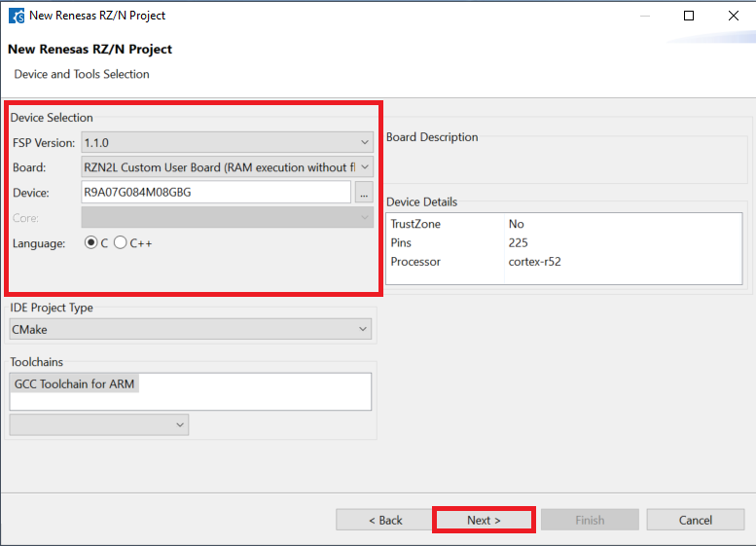This screenshot has width=756, height=546.
Task: Minimize the wizard window
Action: [x=645, y=16]
